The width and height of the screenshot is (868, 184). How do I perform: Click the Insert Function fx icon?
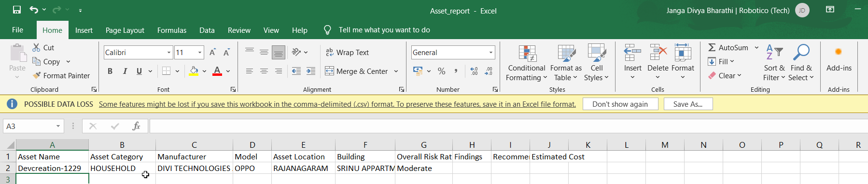coord(136,126)
